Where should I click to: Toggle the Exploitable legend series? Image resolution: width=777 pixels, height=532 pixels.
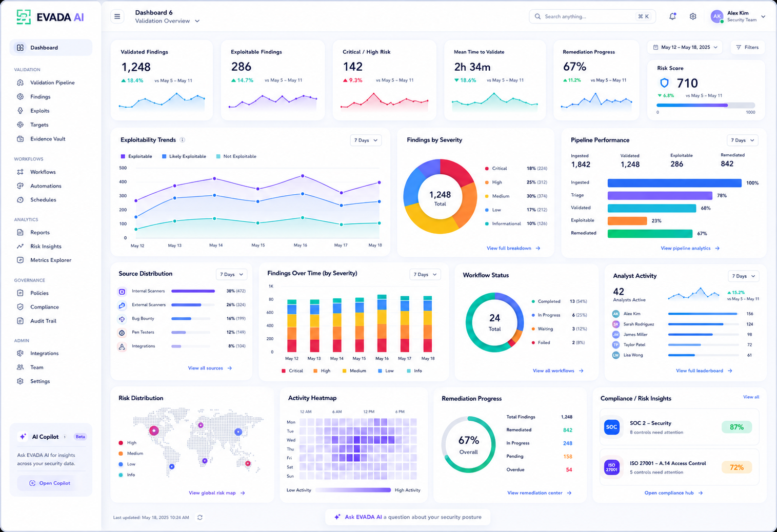(136, 156)
